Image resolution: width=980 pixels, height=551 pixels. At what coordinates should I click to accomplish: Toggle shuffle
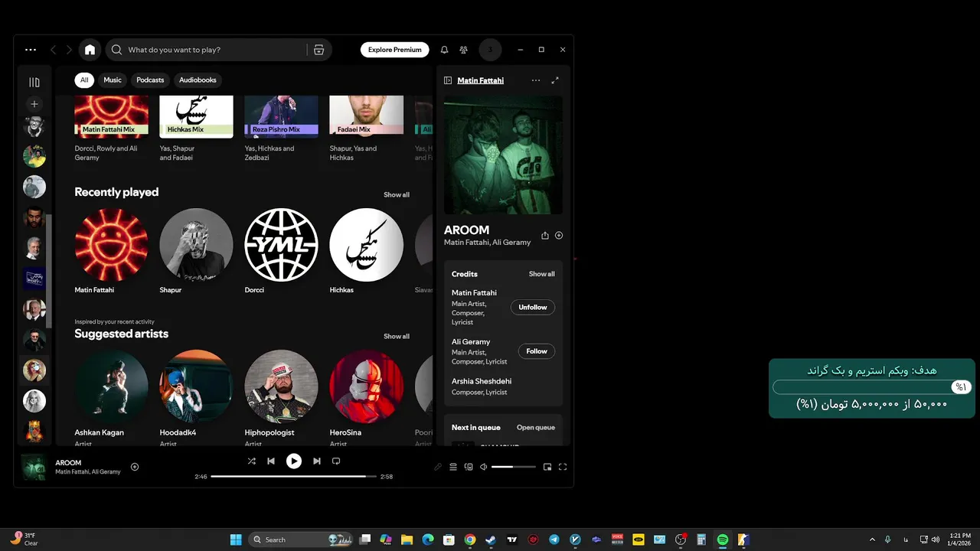point(252,461)
